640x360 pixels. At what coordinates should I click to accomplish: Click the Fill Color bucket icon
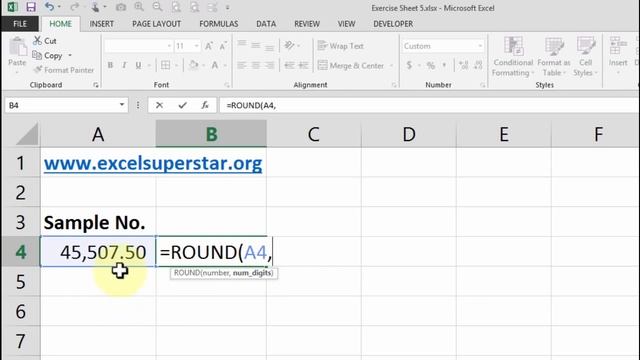[x=193, y=65]
